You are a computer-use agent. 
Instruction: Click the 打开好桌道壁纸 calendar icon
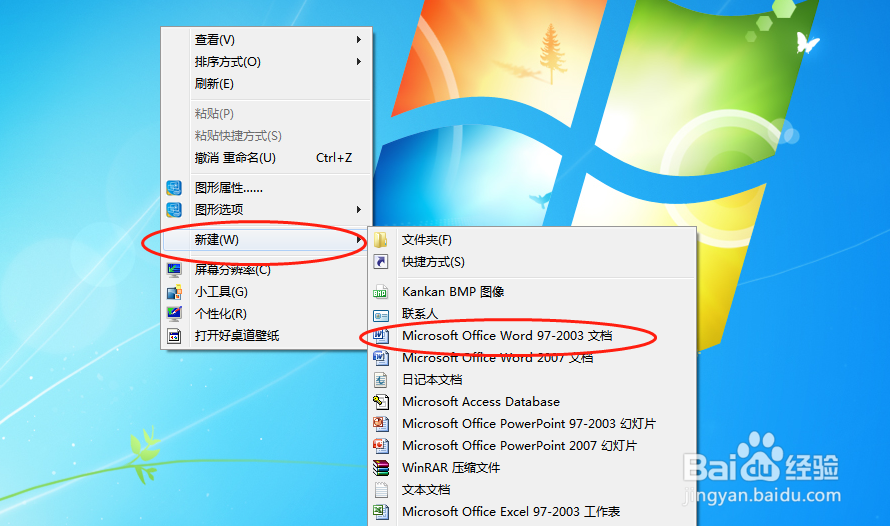[174, 336]
